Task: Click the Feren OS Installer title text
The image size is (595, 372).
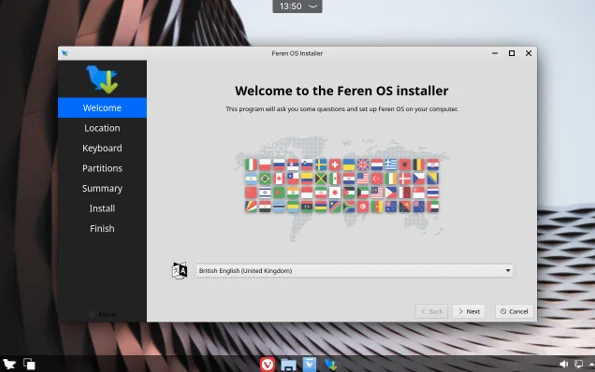Action: pos(297,54)
